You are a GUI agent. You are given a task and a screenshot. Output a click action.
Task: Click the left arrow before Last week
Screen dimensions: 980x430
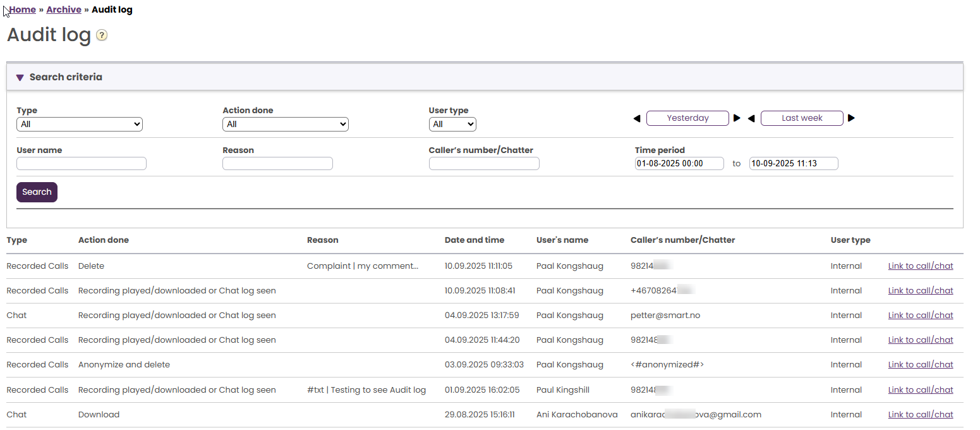point(751,118)
